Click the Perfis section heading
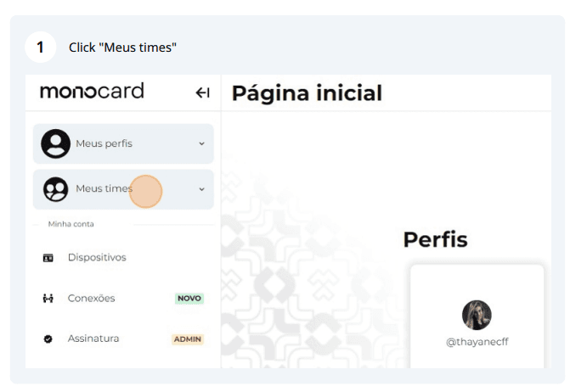This screenshot has width=570, height=392. point(436,239)
